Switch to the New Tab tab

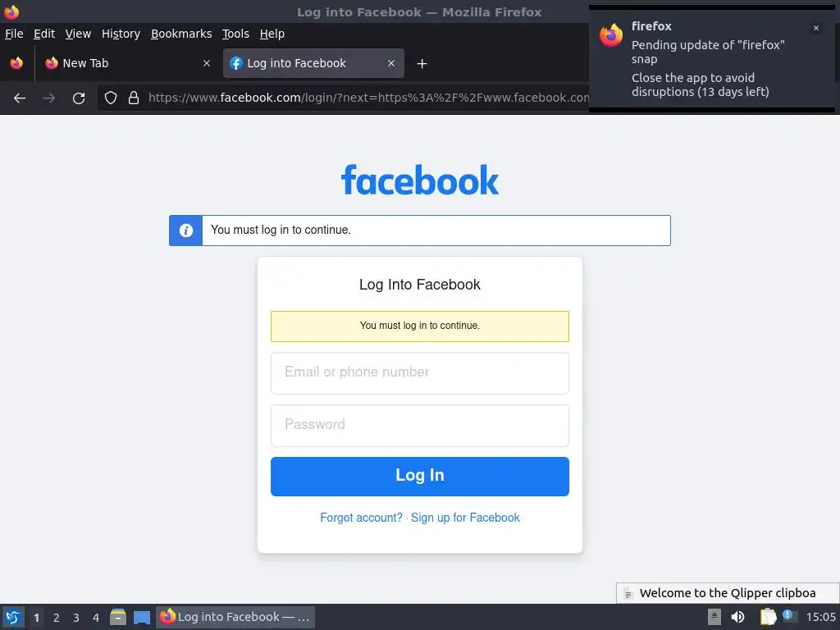point(127,63)
